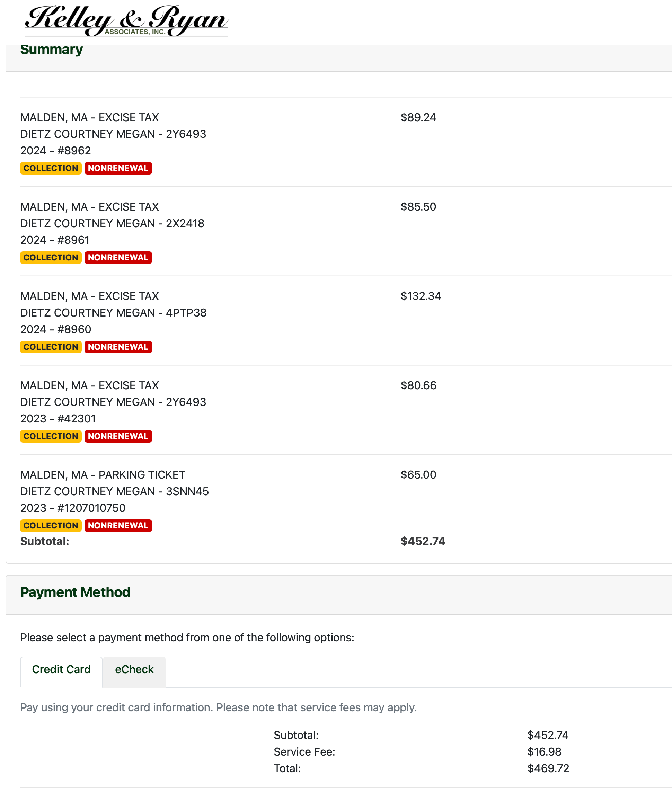Click plate 4PTP38 excise tax entry

click(x=113, y=313)
